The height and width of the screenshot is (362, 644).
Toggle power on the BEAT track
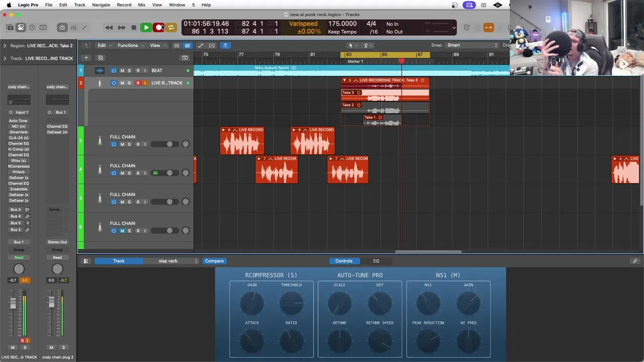(114, 70)
